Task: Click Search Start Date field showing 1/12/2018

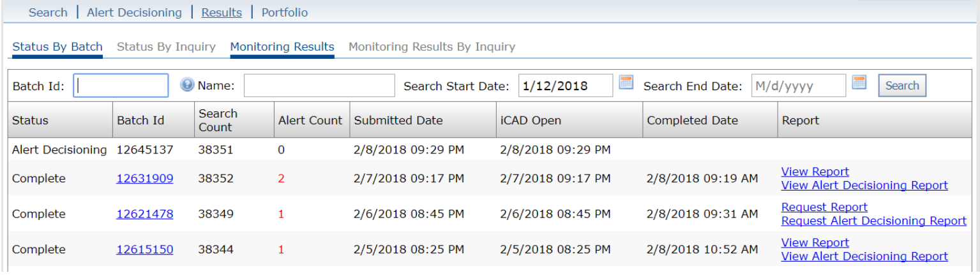Action: pyautogui.click(x=566, y=86)
